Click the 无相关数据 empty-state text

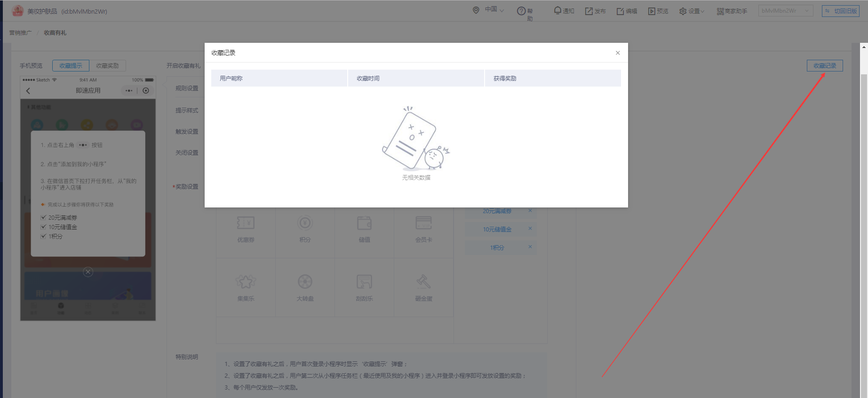[x=416, y=178]
